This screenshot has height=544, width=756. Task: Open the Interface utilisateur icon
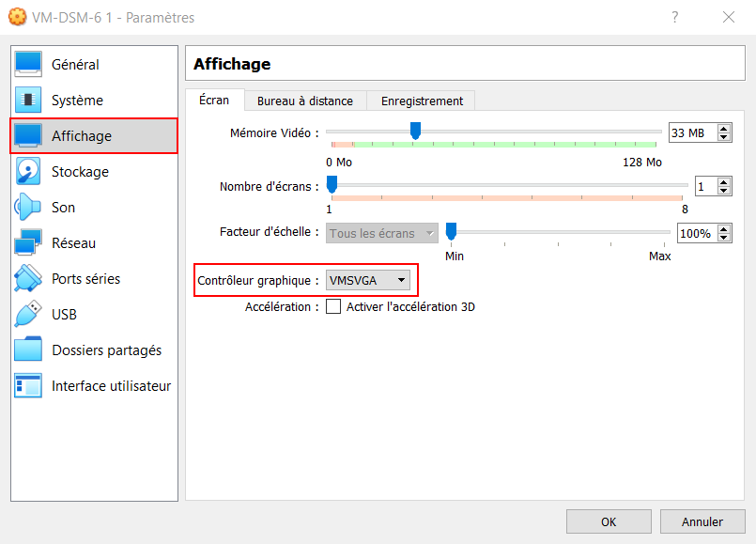[28, 385]
